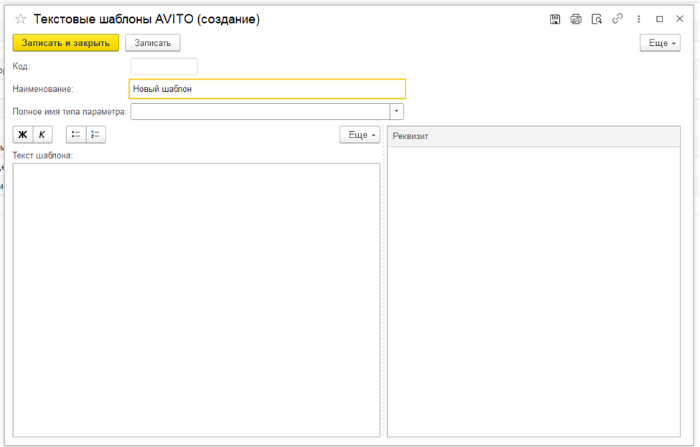
Task: Open top-right 'Еще' form menu
Action: pos(660,43)
